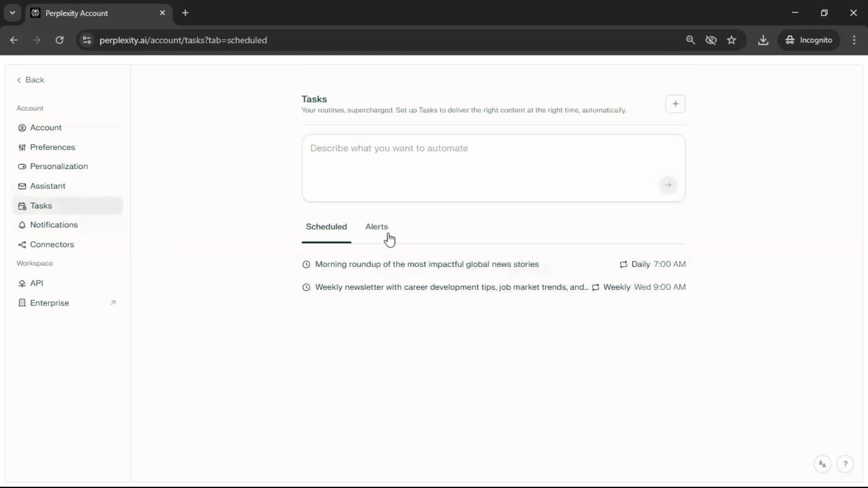
Task: Click the plus icon to add a task
Action: click(x=675, y=104)
